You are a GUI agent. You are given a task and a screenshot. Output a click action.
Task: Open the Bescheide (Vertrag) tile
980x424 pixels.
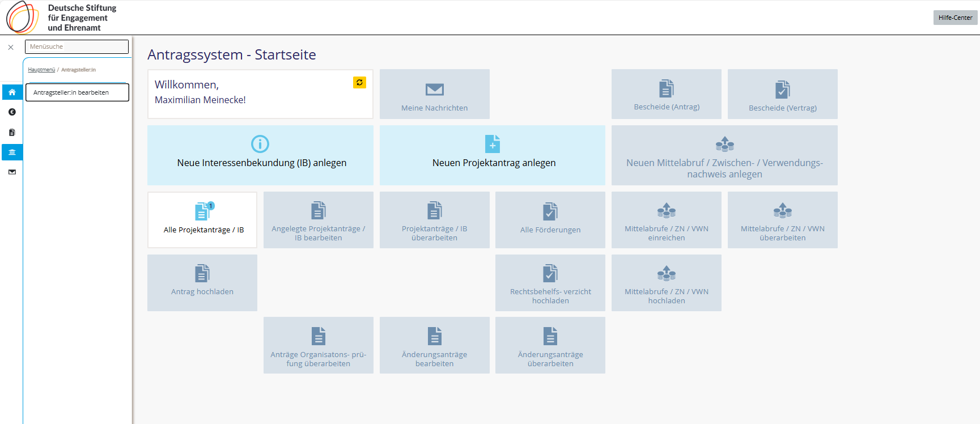tap(782, 94)
